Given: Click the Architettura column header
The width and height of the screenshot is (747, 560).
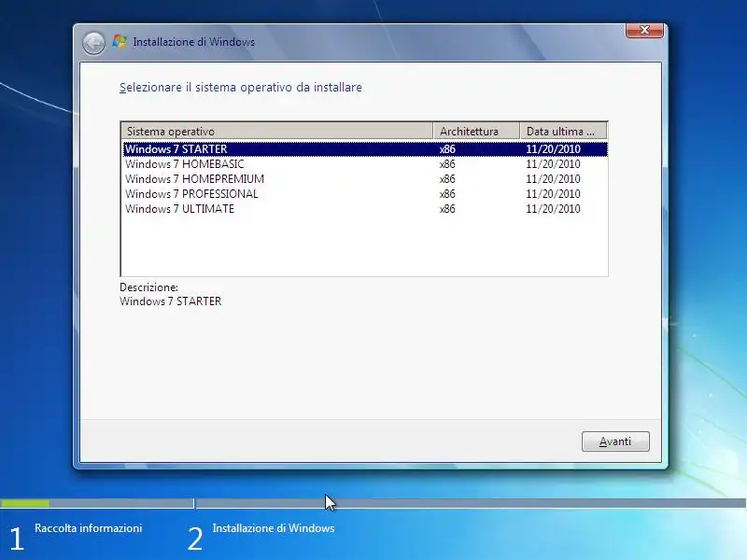Looking at the screenshot, I should [476, 131].
